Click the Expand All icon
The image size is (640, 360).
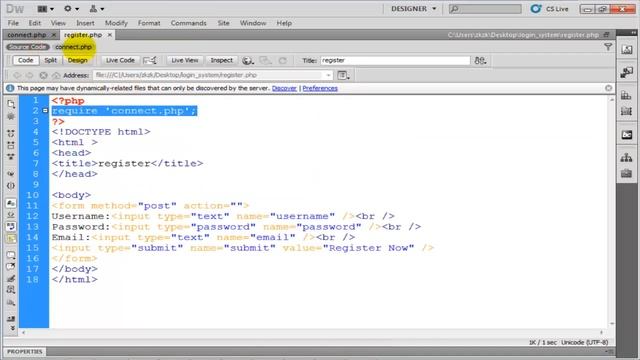11,157
